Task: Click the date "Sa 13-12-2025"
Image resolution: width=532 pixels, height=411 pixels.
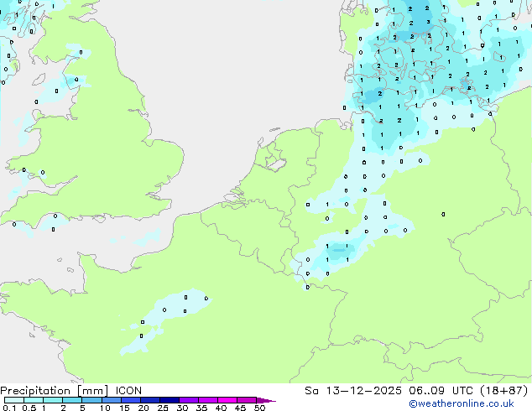Action: click(x=353, y=391)
